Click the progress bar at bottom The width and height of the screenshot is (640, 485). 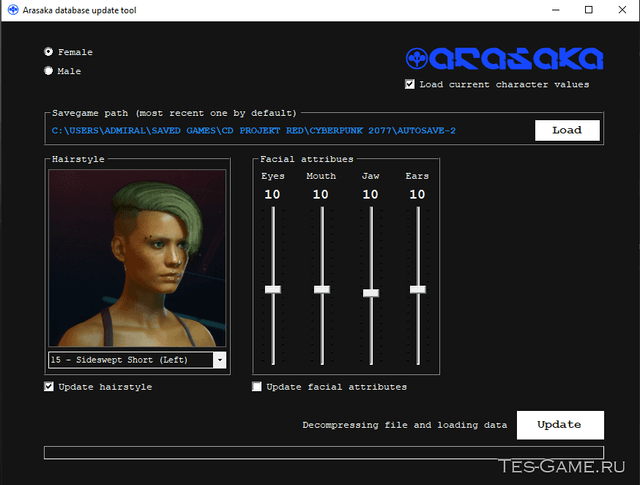click(x=324, y=452)
